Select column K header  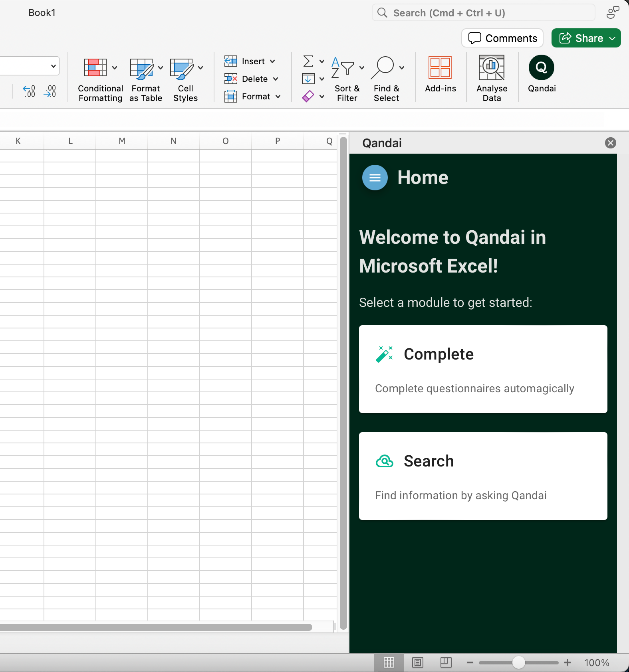(x=18, y=141)
